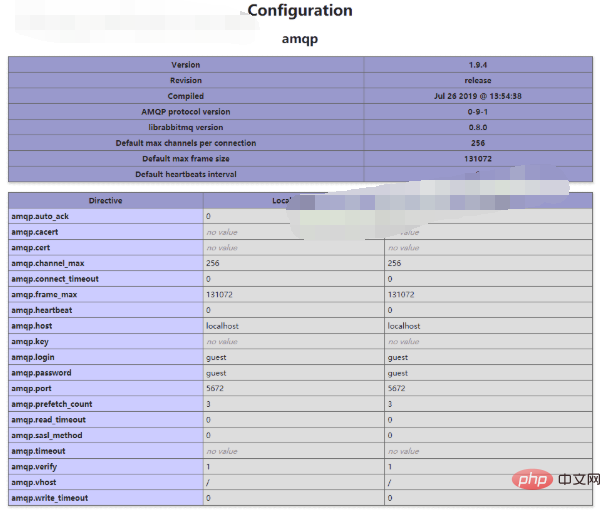This screenshot has height=512, width=611.
Task: Click the revision value release
Action: (478, 81)
